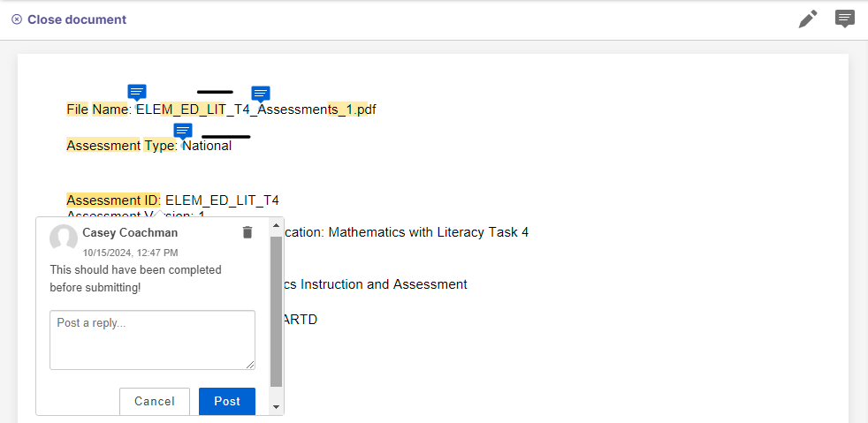Image resolution: width=868 pixels, height=423 pixels.
Task: Select the highlighted Assessment ID label
Action: click(113, 200)
